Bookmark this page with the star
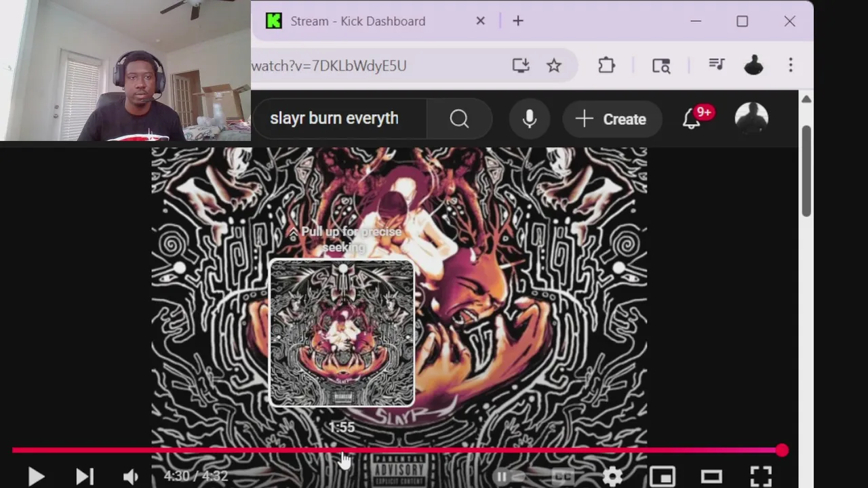868x488 pixels. coord(554,65)
